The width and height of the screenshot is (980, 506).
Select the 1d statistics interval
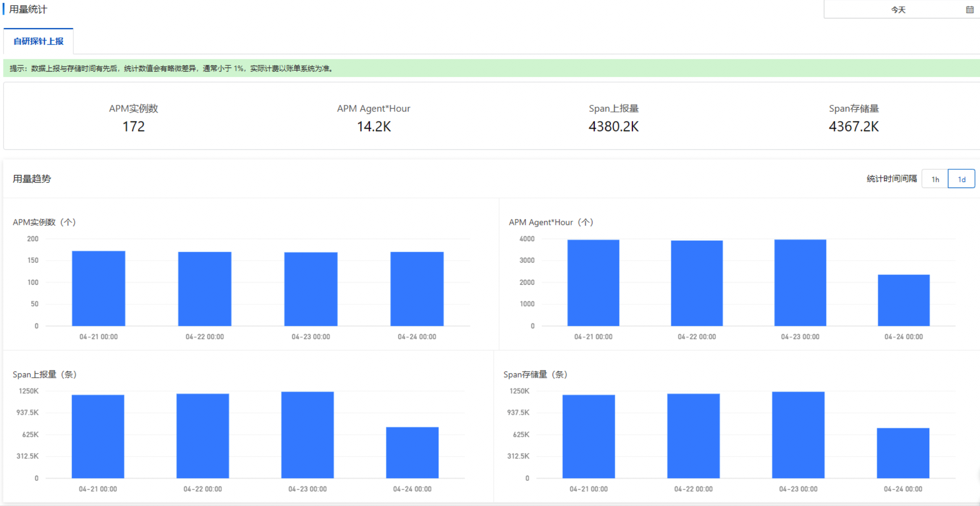click(x=961, y=179)
